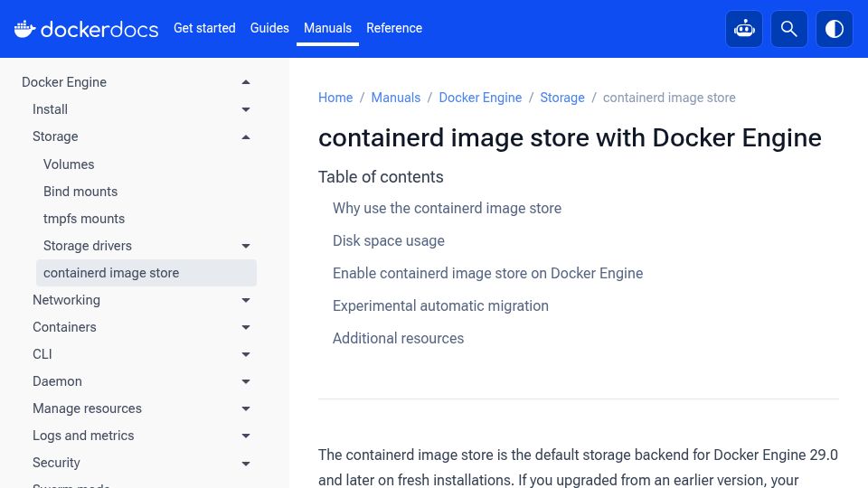Expand the Daemon section arrow

coord(246,381)
